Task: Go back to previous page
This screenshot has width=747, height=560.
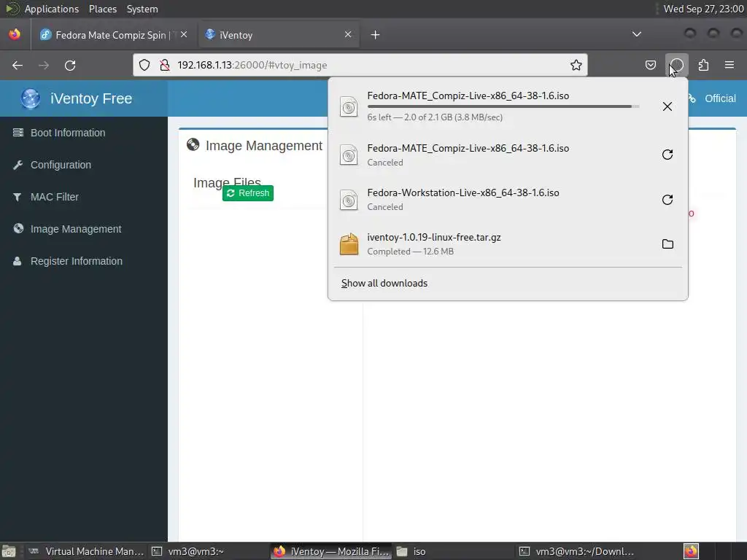Action: point(18,65)
